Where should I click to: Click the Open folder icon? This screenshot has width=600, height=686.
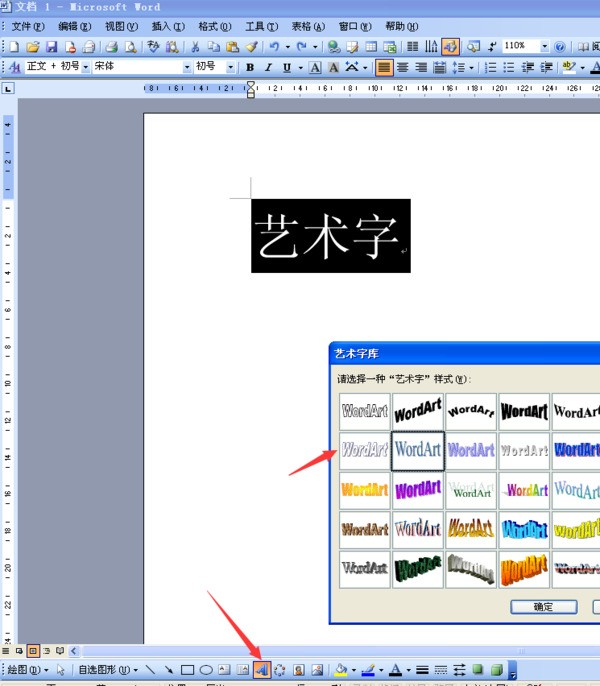[x=33, y=46]
